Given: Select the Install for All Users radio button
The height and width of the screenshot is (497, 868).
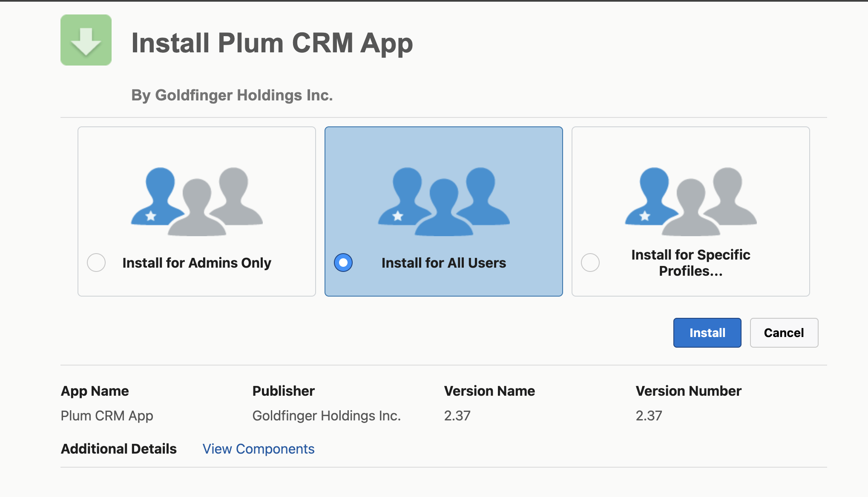Looking at the screenshot, I should (x=343, y=263).
